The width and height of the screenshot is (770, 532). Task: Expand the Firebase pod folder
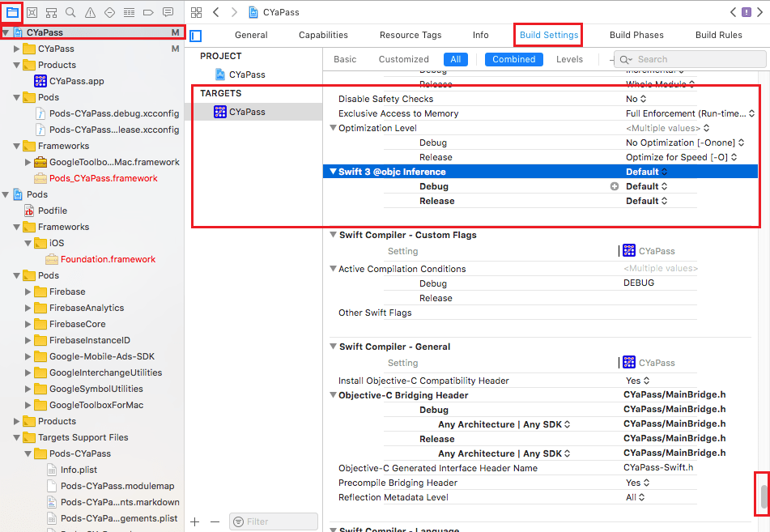tap(28, 292)
